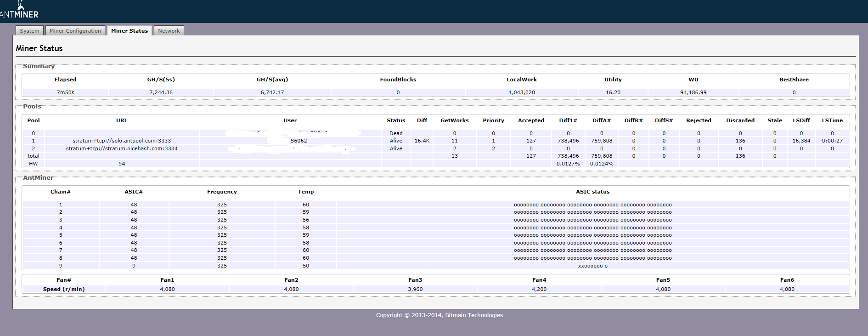Click WU value 94,186.99
This screenshot has width=868, height=336.
693,92
